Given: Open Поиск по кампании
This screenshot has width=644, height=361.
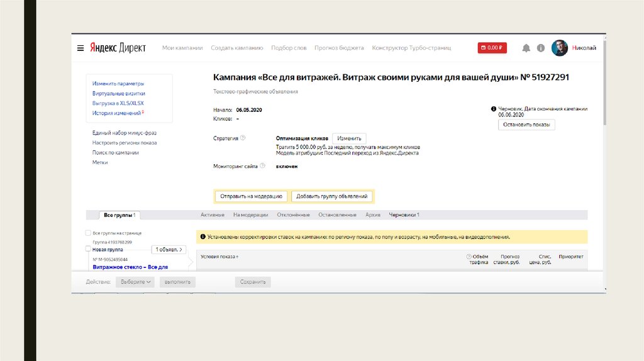Looking at the screenshot, I should point(116,152).
